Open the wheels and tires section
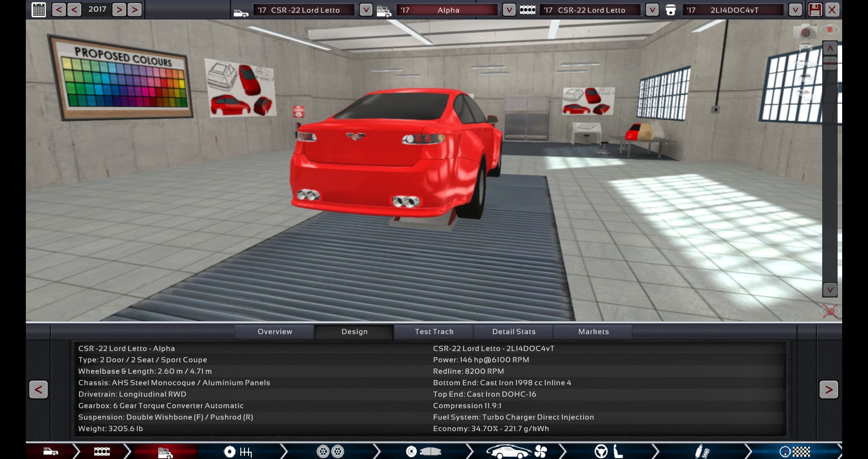This screenshot has height=459, width=868. click(330, 451)
